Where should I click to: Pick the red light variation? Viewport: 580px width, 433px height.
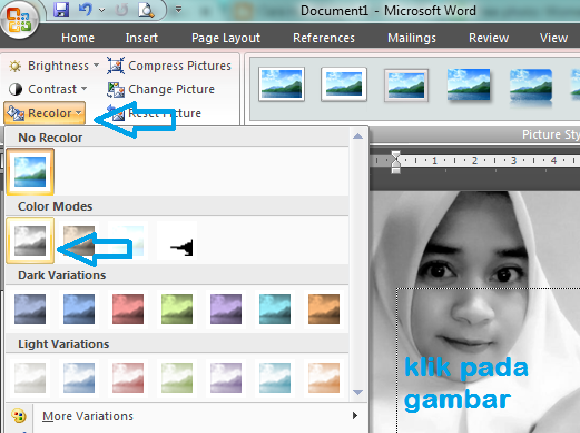click(x=128, y=378)
